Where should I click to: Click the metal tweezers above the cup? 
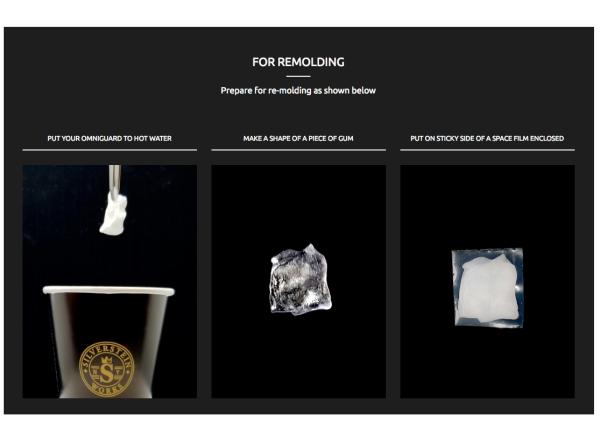pos(114,181)
